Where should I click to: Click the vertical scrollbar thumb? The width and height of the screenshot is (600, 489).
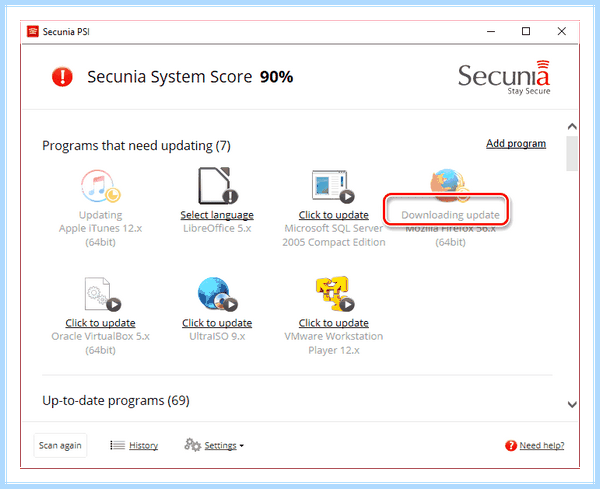pos(572,153)
